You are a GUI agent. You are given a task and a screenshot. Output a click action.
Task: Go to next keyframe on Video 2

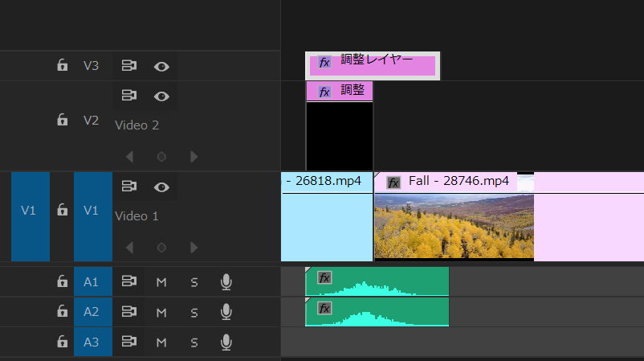coord(194,157)
